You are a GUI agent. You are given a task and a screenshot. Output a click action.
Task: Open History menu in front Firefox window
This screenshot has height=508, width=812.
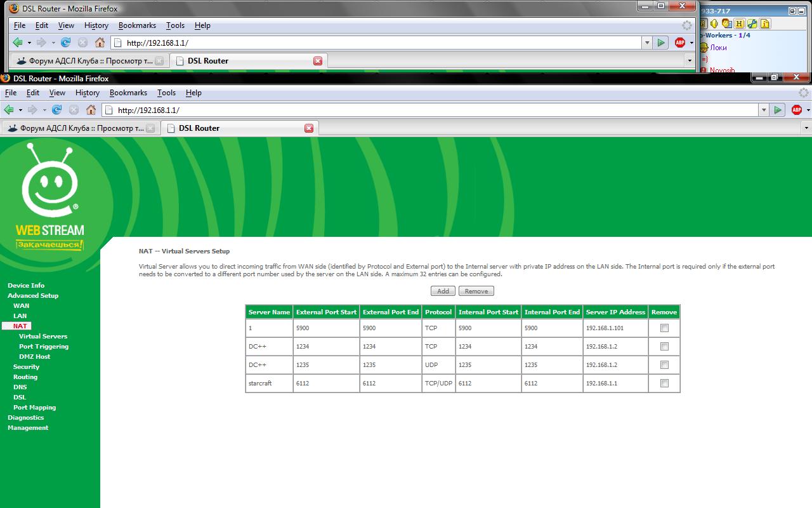tap(88, 93)
